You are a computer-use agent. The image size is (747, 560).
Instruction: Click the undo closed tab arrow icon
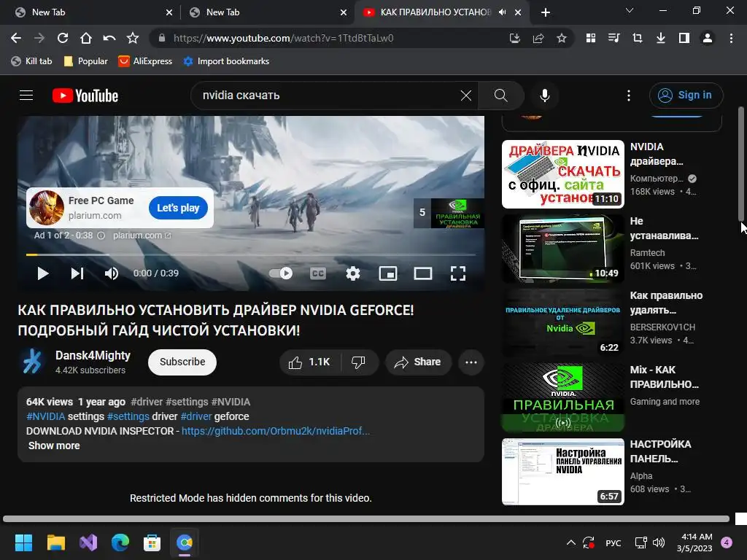click(109, 38)
